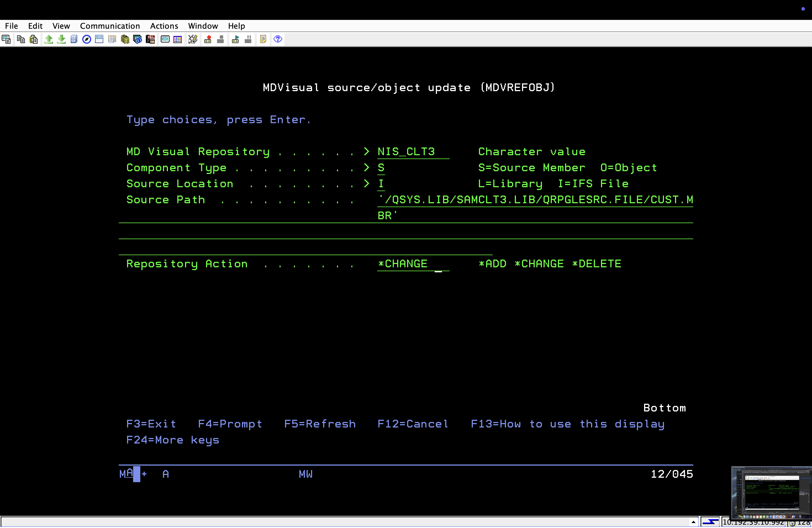Click the color palette grid icon
Image resolution: width=812 pixels, height=528 pixels.
click(178, 39)
